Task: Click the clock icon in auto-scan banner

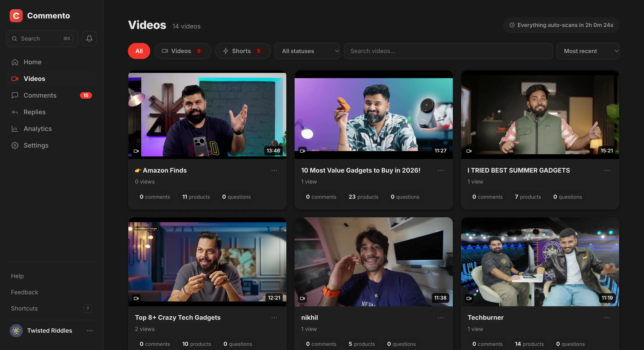Action: [x=512, y=25]
